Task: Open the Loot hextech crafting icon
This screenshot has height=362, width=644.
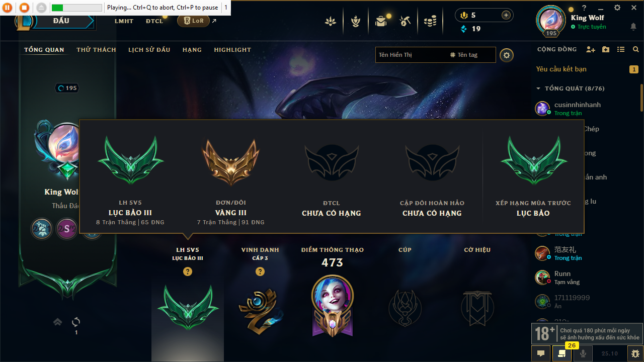Action: tap(405, 21)
